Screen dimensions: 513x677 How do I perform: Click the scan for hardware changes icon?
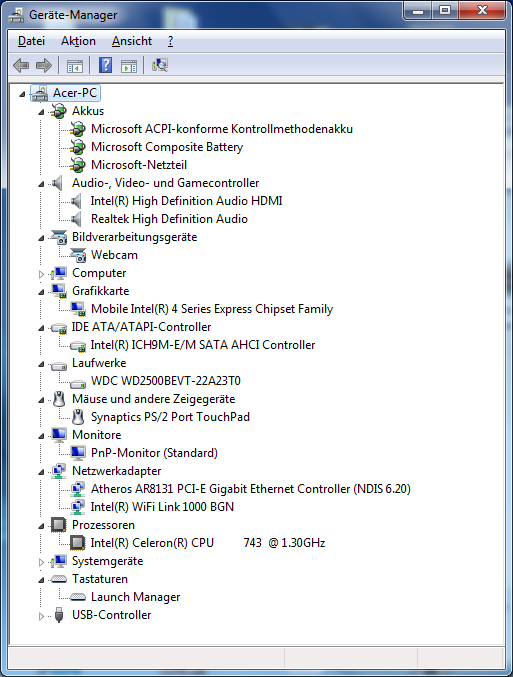tap(160, 65)
